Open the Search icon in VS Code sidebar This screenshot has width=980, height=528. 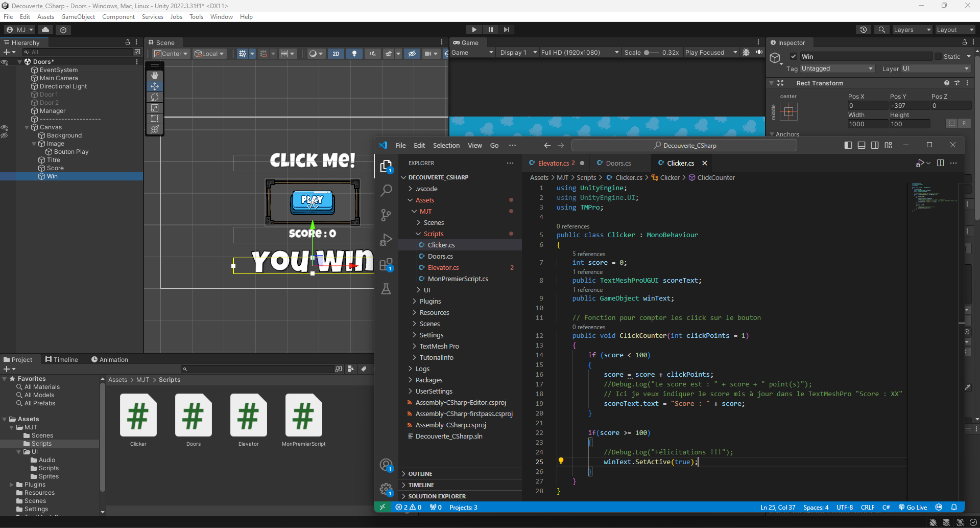point(386,191)
